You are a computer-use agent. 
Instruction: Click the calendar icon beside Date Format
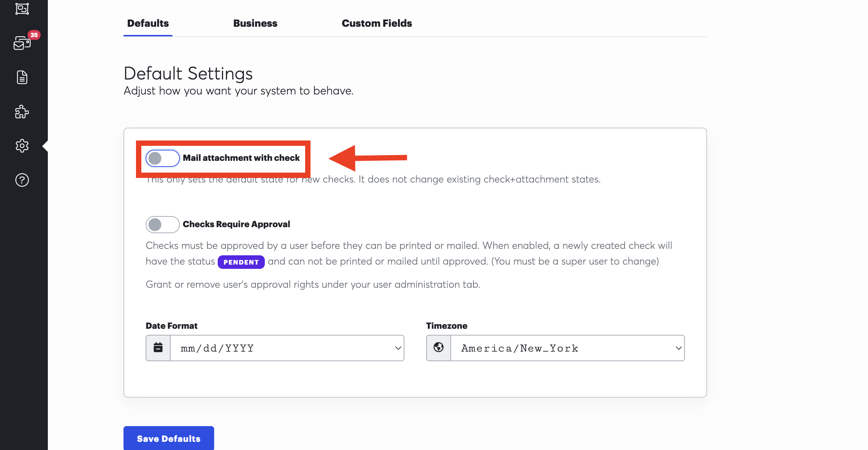[158, 348]
